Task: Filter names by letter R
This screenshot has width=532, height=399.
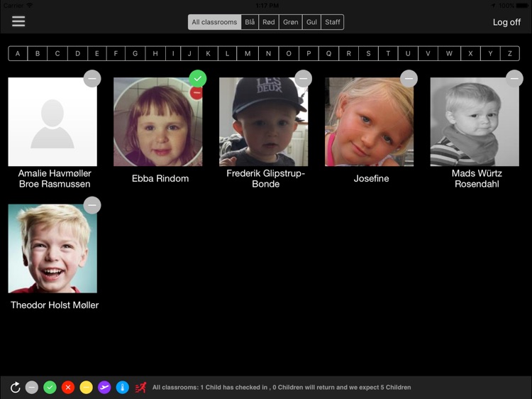Action: 348,54
